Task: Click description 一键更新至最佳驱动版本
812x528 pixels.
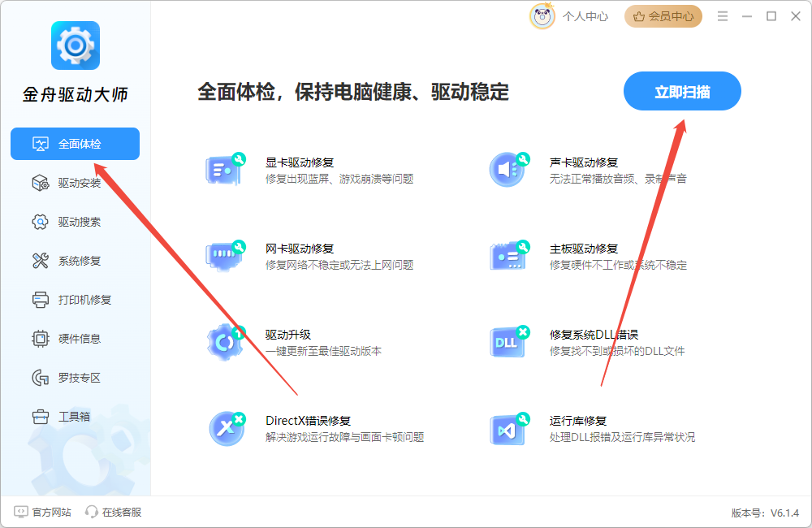Action: (x=324, y=351)
